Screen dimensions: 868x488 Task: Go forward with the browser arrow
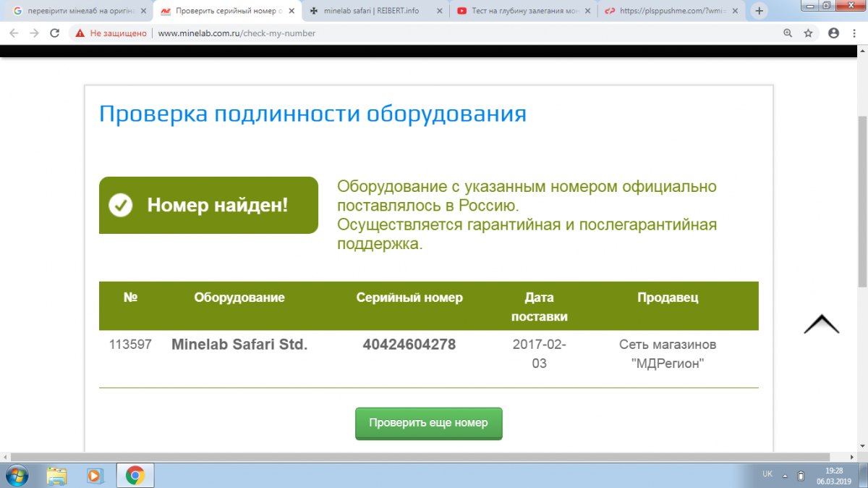coord(34,33)
